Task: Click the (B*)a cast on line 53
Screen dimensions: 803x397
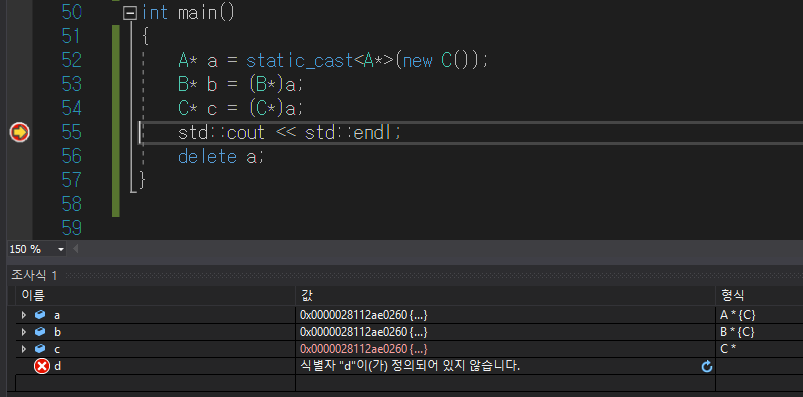Action: click(x=274, y=85)
